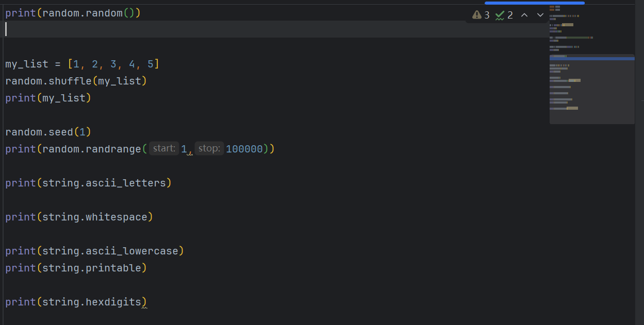Click the 'stop:' parameter hint label
This screenshot has height=325, width=644.
[x=209, y=148]
